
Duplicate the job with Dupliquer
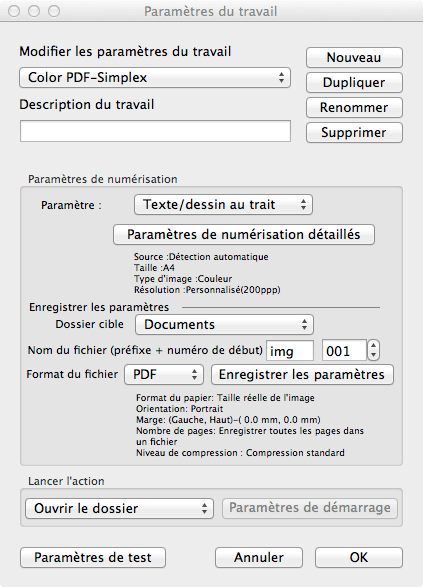pyautogui.click(x=354, y=82)
